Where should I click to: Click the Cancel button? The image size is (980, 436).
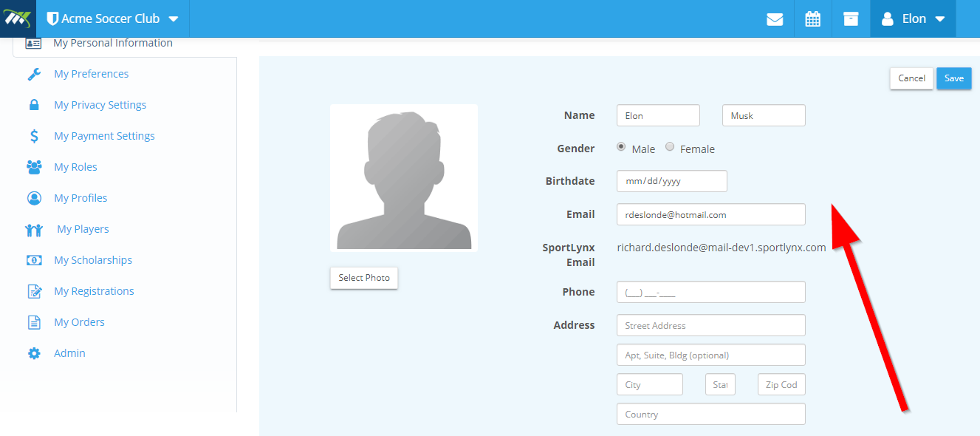coord(912,78)
